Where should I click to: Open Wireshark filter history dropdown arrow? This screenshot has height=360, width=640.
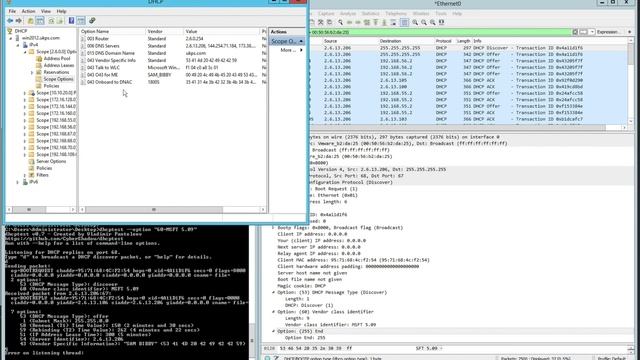tap(592, 32)
